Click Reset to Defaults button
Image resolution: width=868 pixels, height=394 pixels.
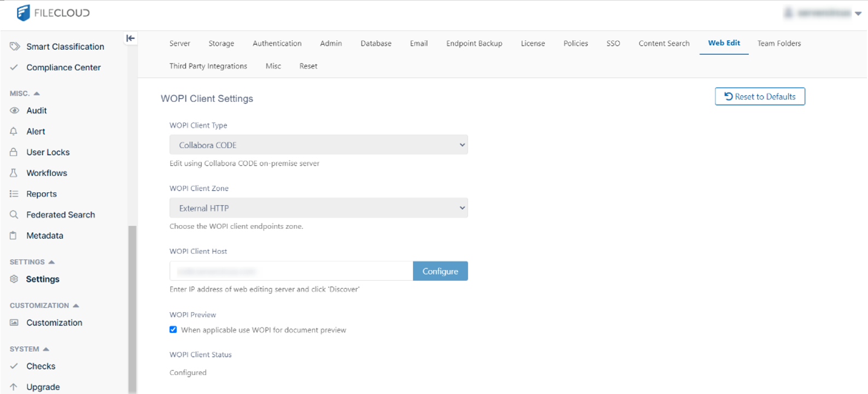tap(760, 96)
